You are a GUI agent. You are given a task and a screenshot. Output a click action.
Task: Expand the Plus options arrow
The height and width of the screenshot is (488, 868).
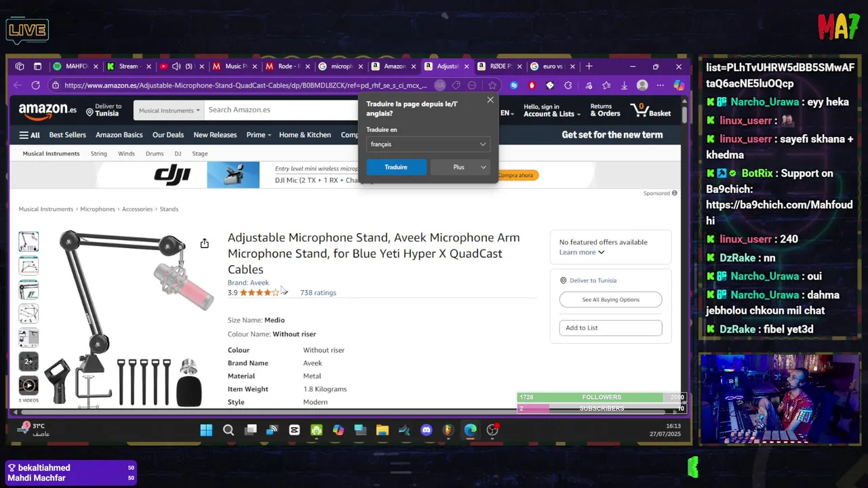[483, 167]
